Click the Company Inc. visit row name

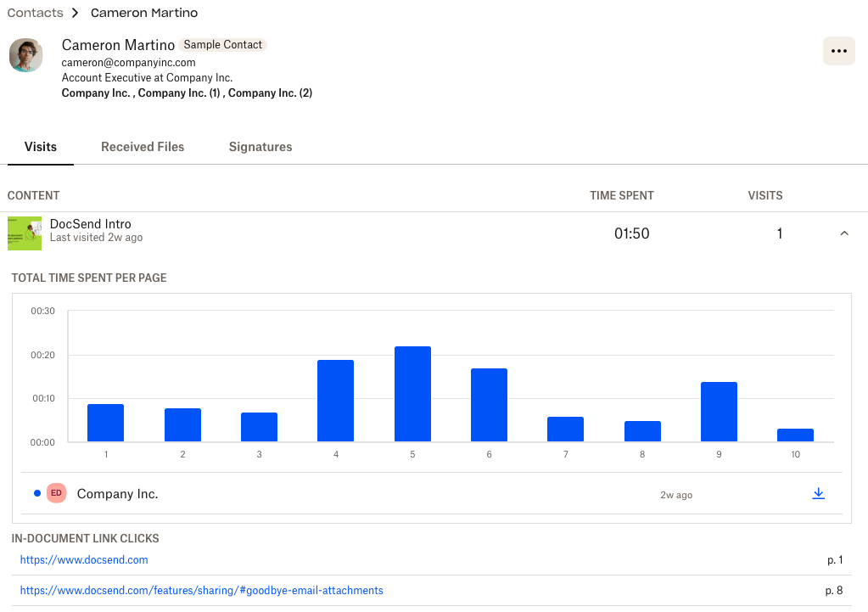tap(117, 494)
